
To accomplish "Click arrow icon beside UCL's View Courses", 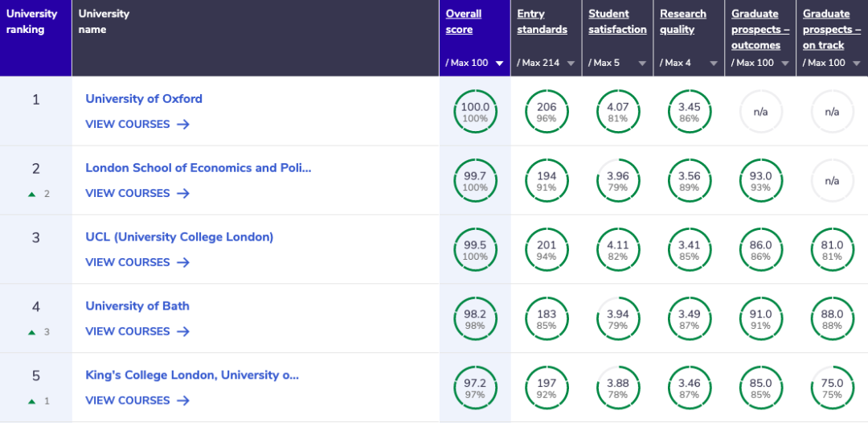I will tap(183, 263).
